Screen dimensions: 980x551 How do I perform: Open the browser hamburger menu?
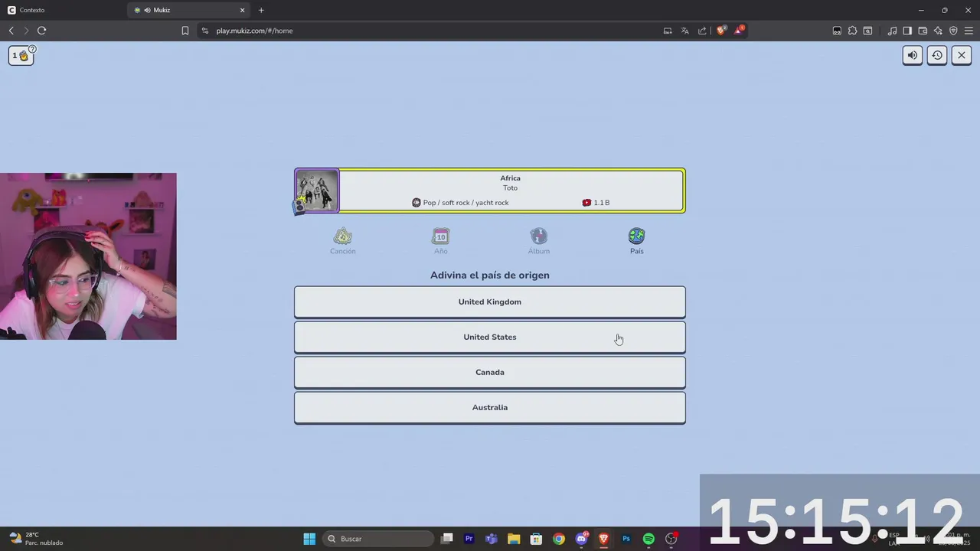tap(969, 31)
